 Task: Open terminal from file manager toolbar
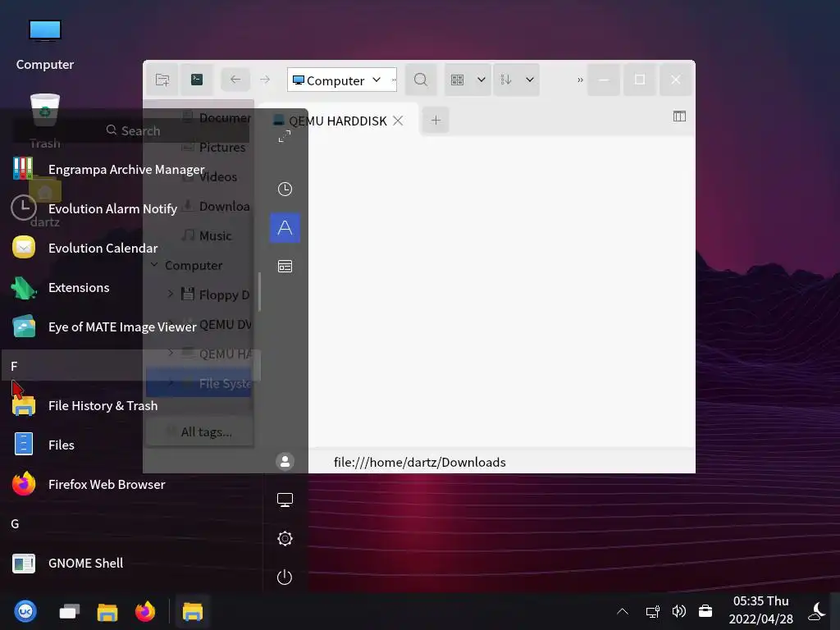pos(197,80)
